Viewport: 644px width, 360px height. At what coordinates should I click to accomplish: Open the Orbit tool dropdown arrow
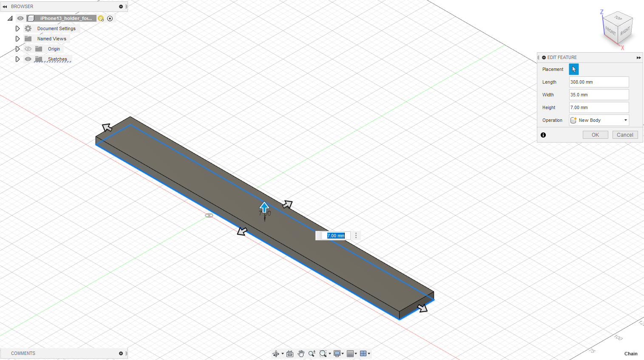coord(283,354)
